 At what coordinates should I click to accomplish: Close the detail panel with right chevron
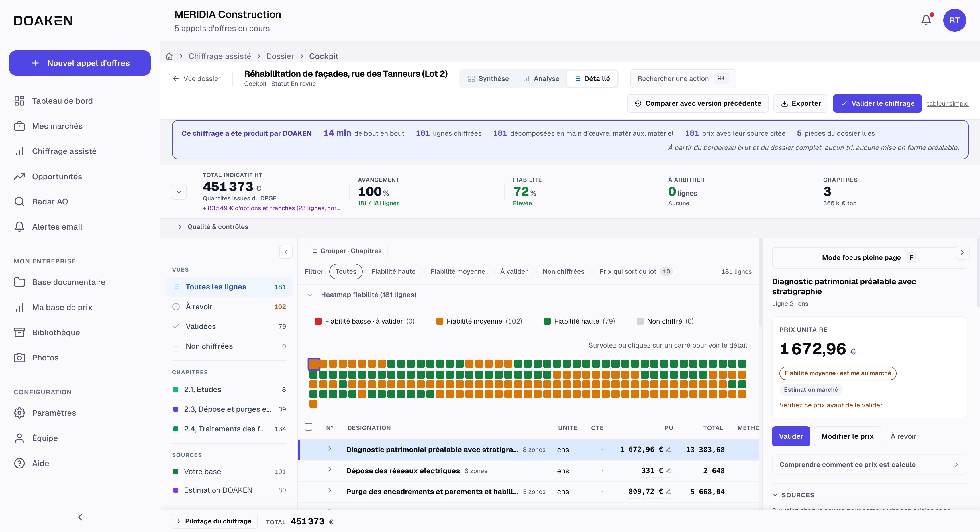point(962,252)
